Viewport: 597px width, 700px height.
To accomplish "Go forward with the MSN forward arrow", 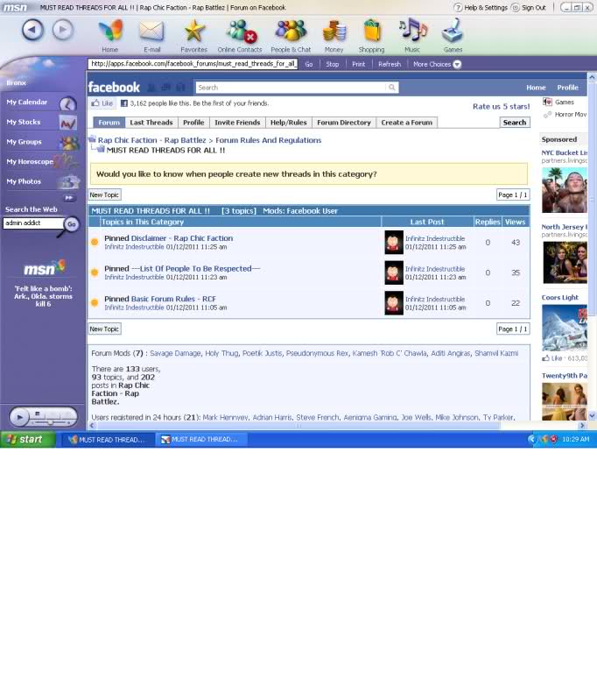I will [x=62, y=30].
